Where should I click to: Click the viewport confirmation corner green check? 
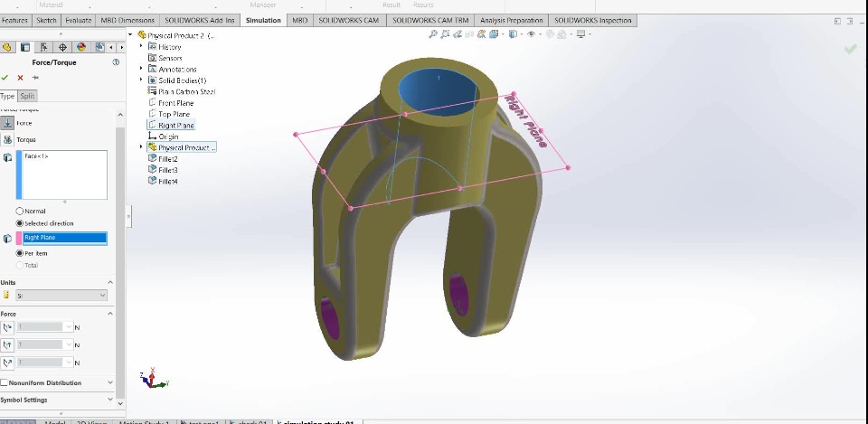[x=850, y=49]
